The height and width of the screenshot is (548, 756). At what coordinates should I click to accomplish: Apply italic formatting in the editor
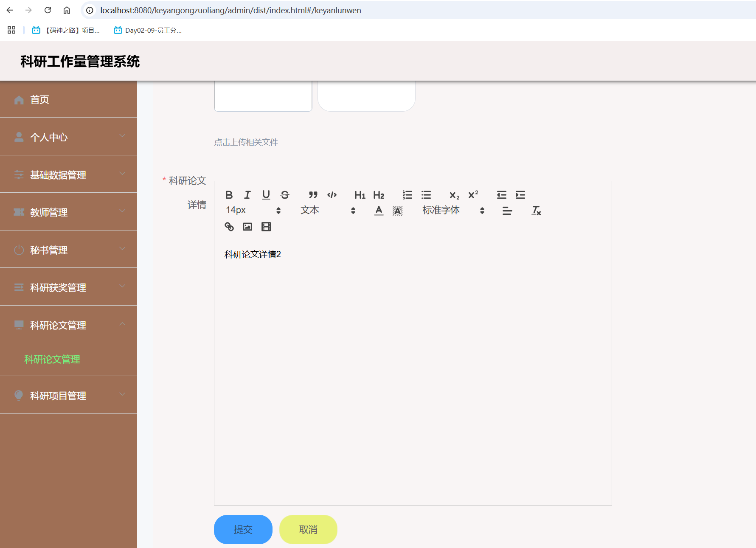(247, 195)
